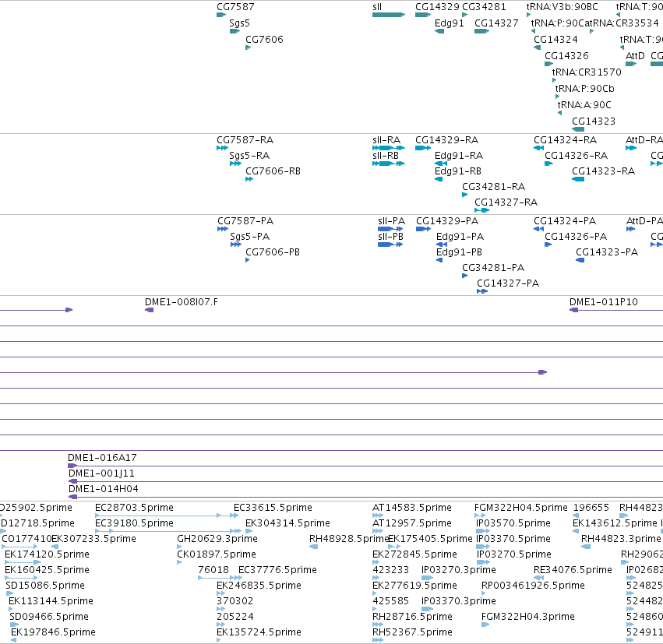
Task: Select the GH20629.3prime EST label
Action: click(217, 539)
